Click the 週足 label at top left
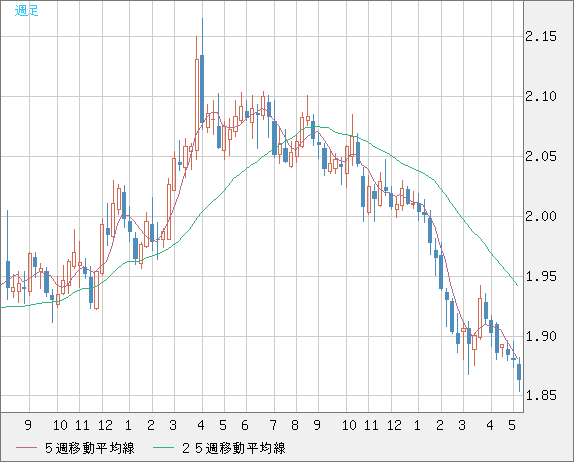Viewport: 574px width, 462px height. click(26, 10)
